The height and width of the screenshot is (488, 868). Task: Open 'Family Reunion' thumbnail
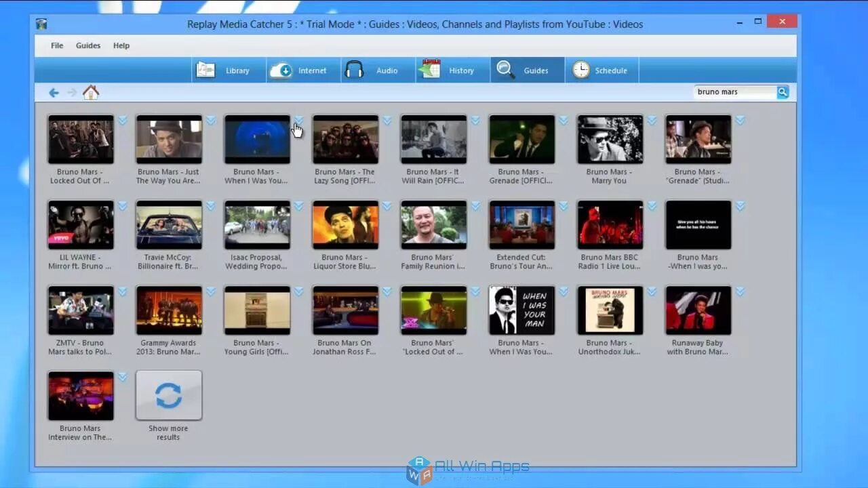433,224
